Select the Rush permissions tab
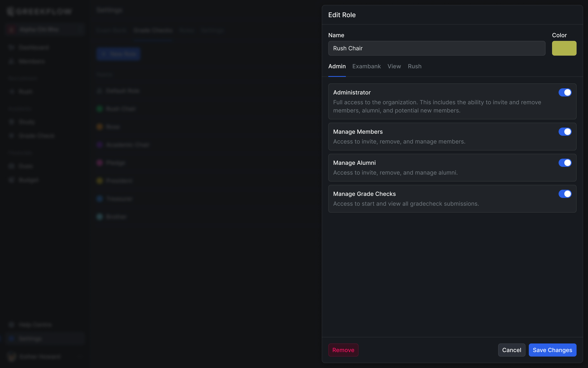Screen dimensions: 588x368 pyautogui.click(x=414, y=66)
